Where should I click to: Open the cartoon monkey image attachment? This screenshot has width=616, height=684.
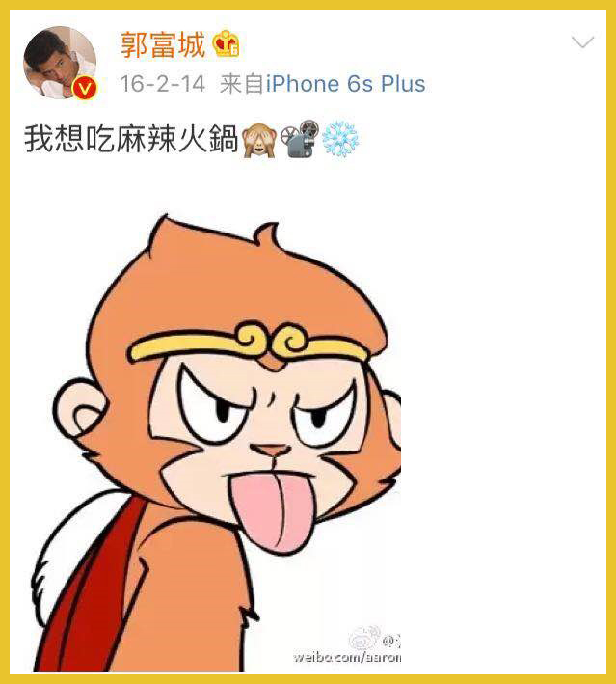click(216, 443)
